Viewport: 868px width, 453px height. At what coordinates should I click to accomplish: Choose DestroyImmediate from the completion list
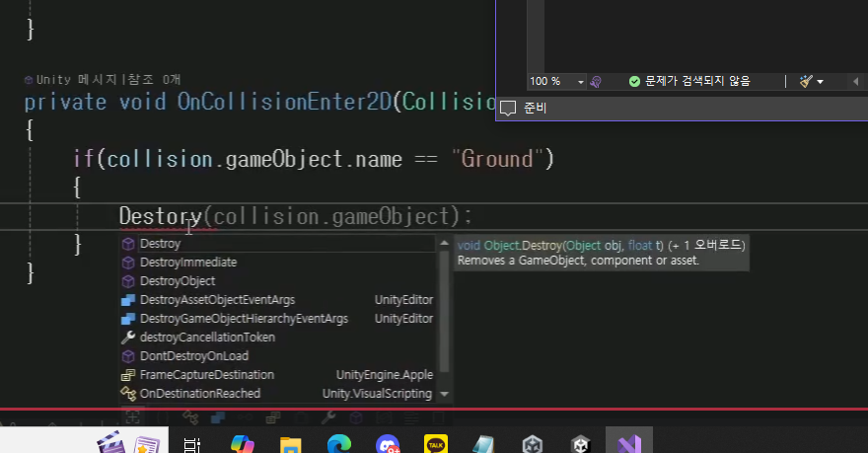[x=277, y=263]
